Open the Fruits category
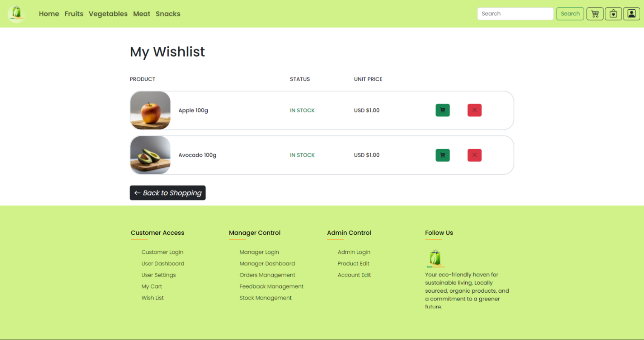The height and width of the screenshot is (340, 644). tap(74, 14)
